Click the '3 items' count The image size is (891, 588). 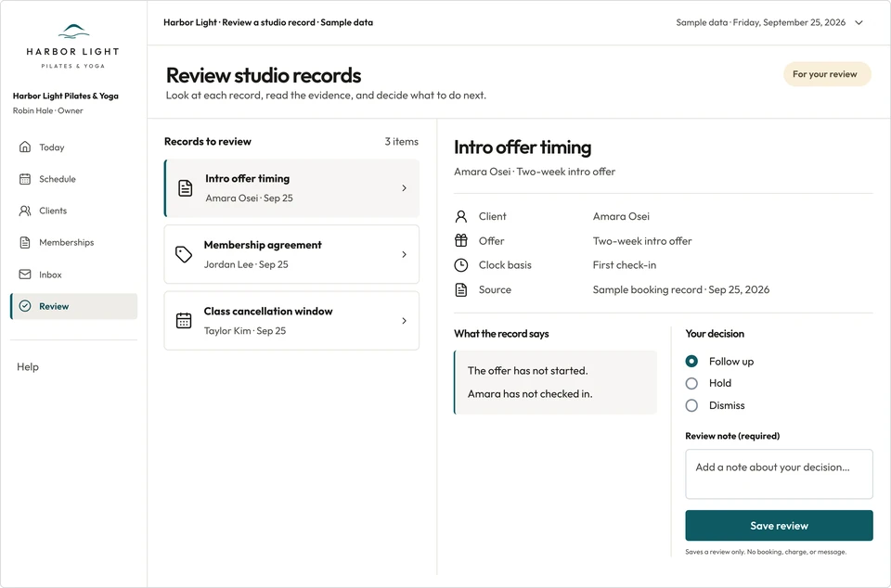pyautogui.click(x=401, y=141)
